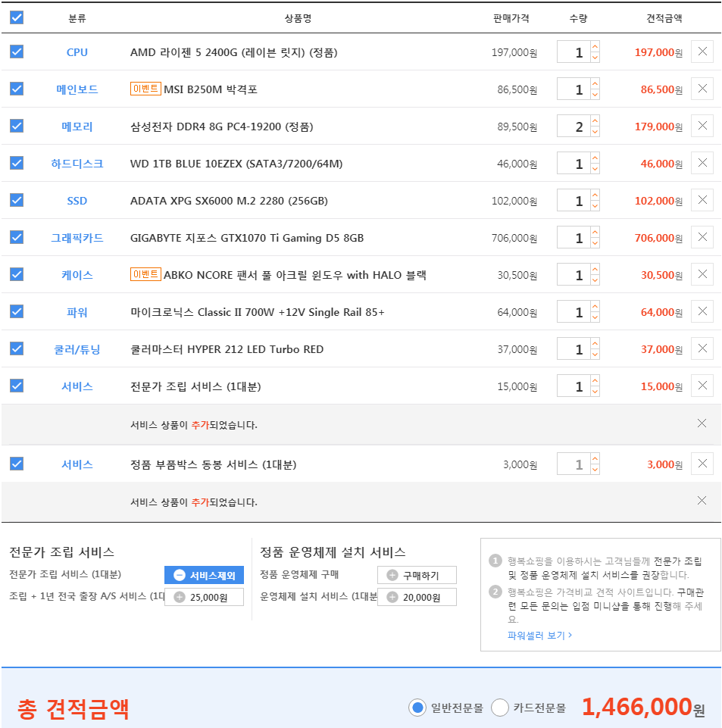The image size is (722, 728).
Task: Uncheck the CPU row checkbox
Action: click(17, 52)
